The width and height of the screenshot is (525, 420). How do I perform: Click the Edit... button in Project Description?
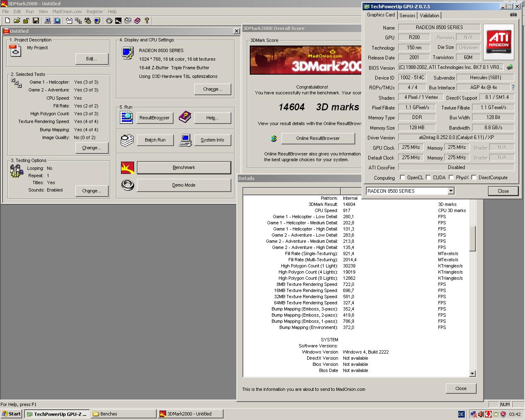point(92,59)
